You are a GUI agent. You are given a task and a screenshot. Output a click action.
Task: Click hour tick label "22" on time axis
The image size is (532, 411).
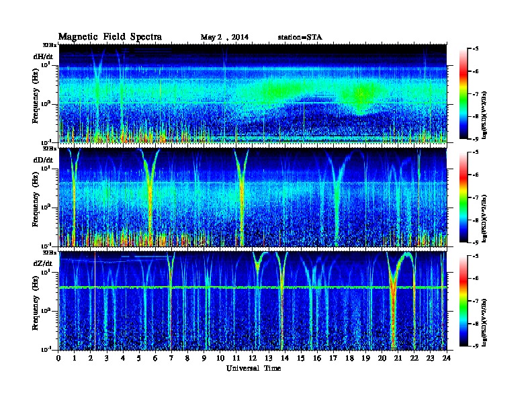pyautogui.click(x=414, y=359)
